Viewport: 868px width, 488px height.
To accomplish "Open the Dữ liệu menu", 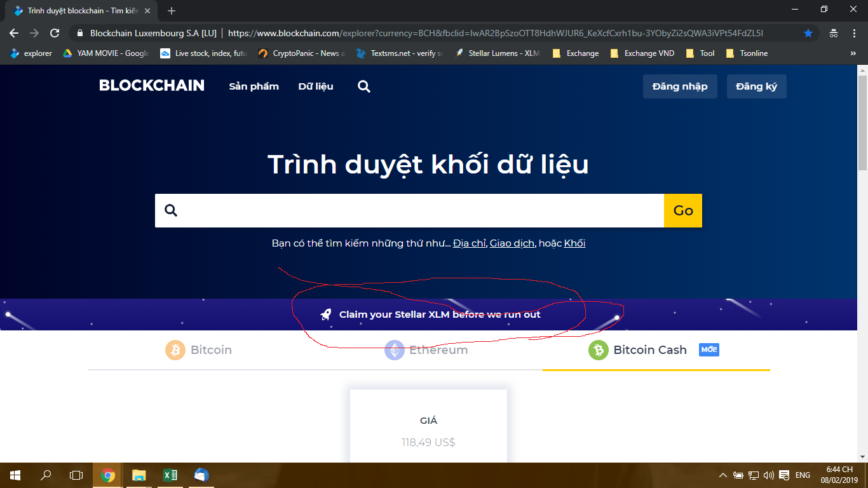I will (x=316, y=86).
